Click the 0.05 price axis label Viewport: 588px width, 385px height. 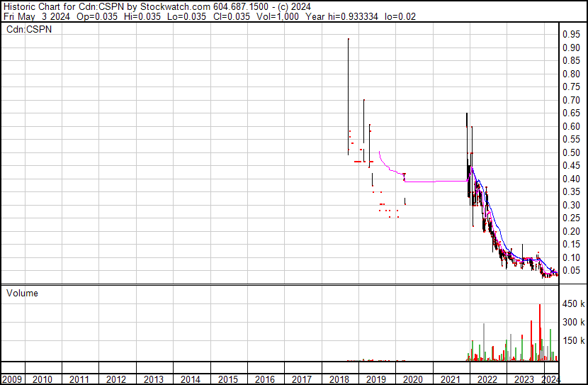[x=571, y=271]
